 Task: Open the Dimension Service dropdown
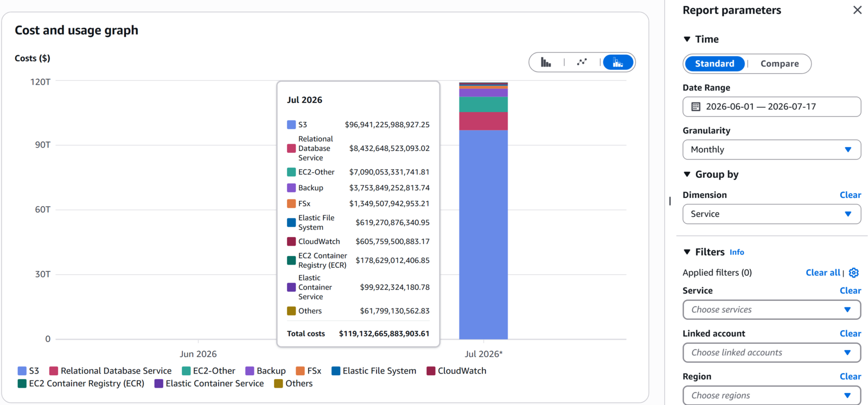click(771, 214)
